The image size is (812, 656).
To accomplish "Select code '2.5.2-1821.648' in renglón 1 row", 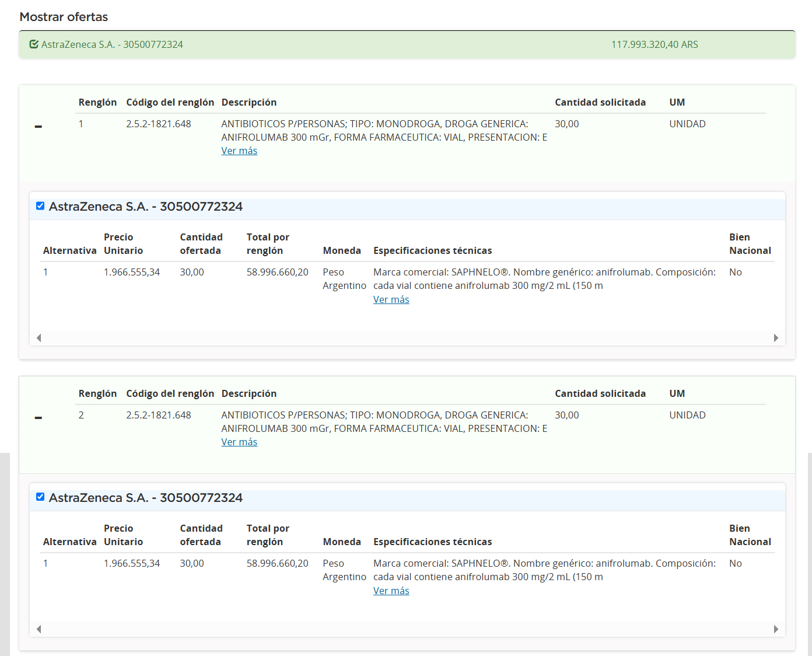I will click(x=159, y=124).
